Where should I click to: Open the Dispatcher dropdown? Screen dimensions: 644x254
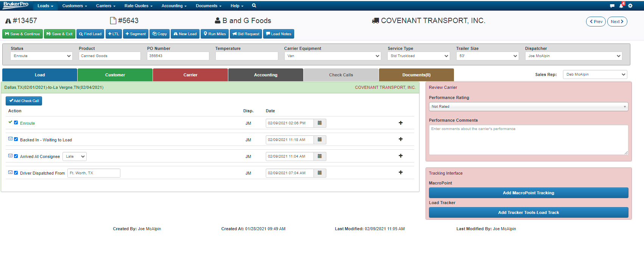click(x=574, y=56)
